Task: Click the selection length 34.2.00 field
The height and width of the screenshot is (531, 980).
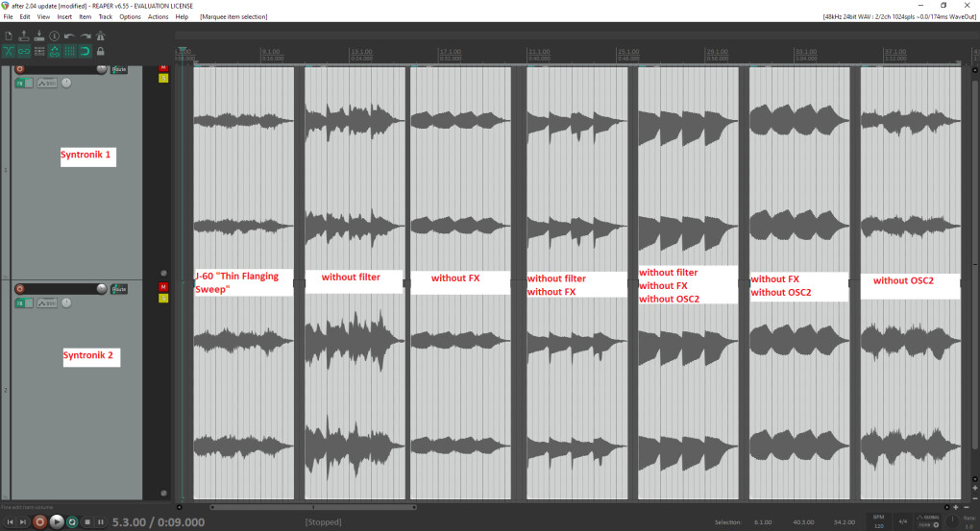Action: click(844, 522)
